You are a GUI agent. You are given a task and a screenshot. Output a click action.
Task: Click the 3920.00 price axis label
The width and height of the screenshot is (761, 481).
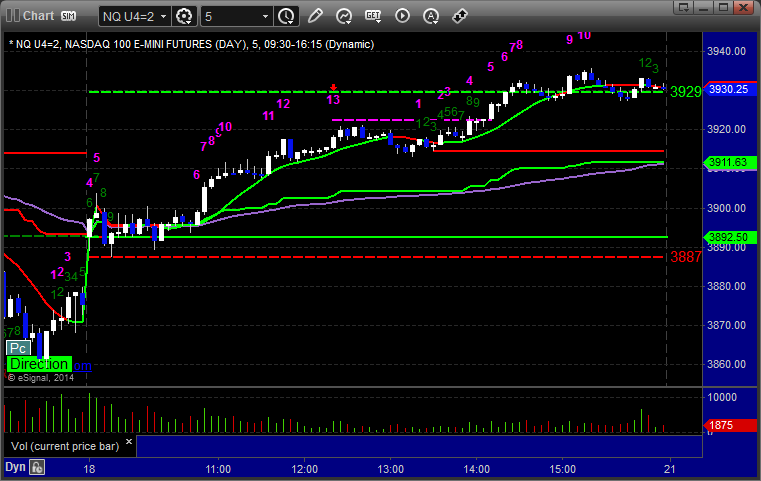727,129
